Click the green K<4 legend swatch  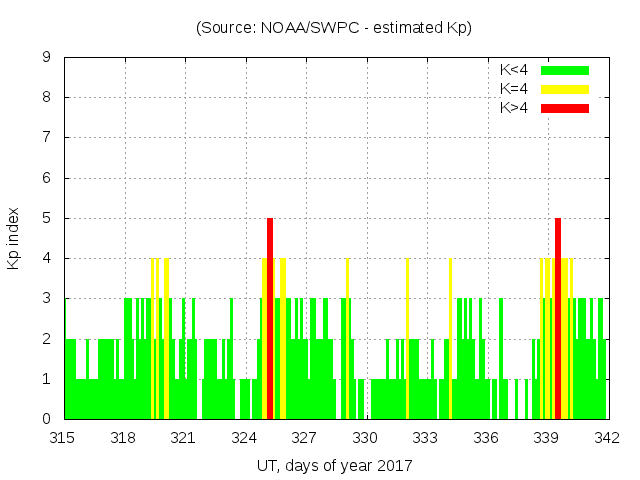coord(565,70)
